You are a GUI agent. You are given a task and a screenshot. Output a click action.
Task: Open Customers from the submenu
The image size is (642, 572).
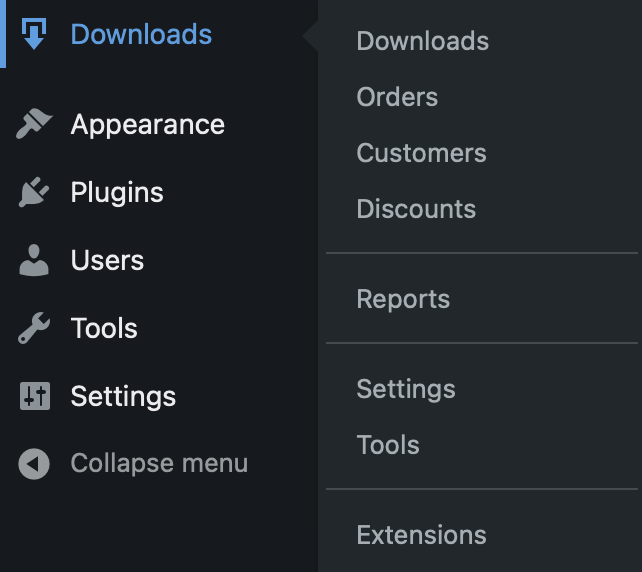coord(421,153)
